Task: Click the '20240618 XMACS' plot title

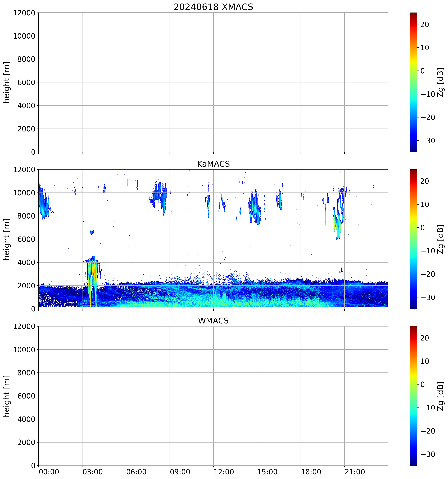Action: (213, 7)
